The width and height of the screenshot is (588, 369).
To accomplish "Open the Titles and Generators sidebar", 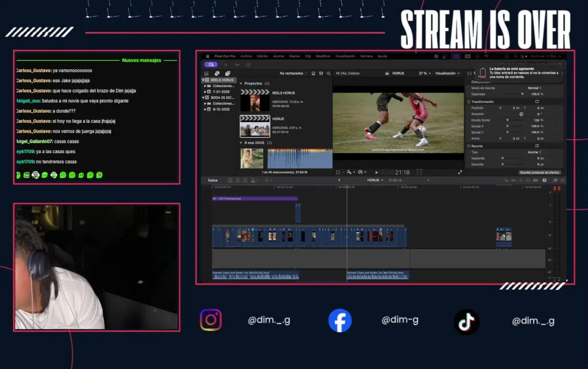I will pos(227,74).
